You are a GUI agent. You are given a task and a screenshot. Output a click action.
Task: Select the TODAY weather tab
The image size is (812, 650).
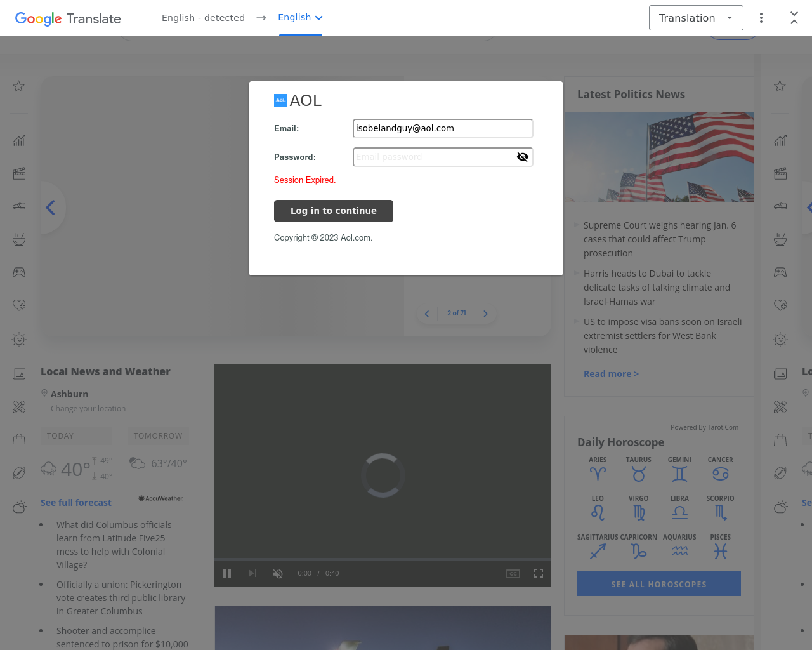coord(76,436)
